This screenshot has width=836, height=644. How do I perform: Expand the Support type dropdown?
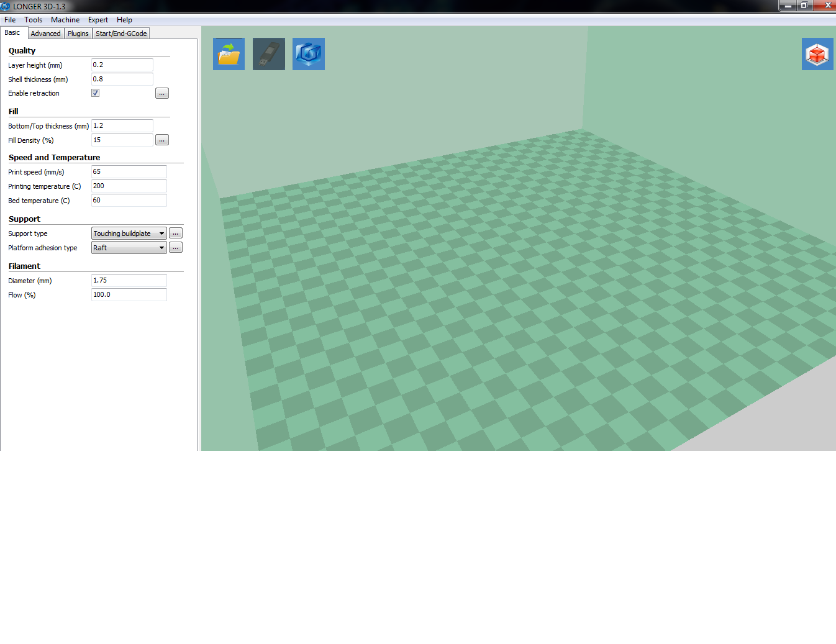tap(161, 234)
